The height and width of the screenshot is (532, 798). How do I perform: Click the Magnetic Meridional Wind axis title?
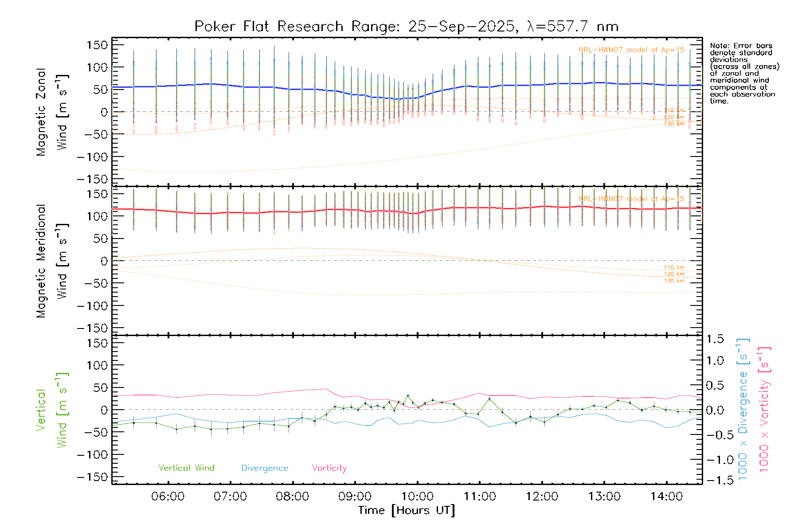(51, 261)
